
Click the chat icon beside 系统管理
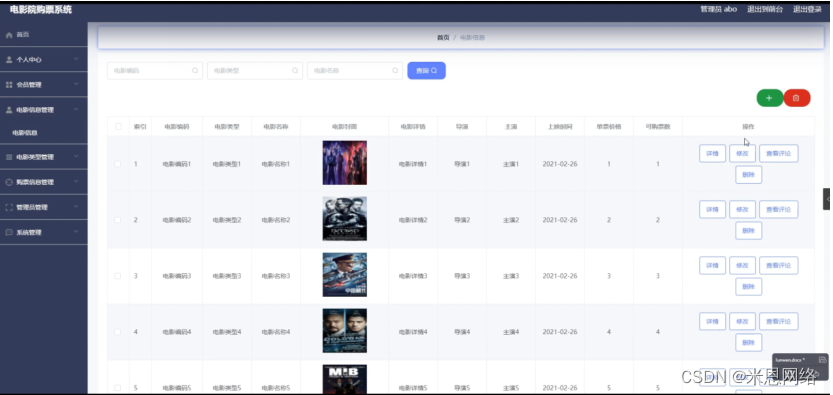coord(8,233)
